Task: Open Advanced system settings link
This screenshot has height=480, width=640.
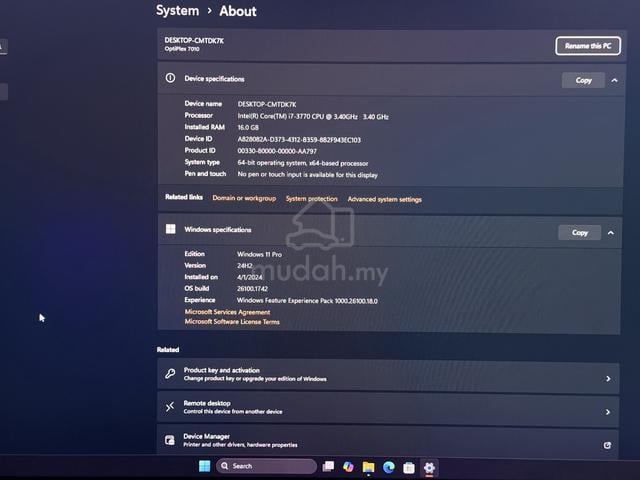Action: click(384, 199)
